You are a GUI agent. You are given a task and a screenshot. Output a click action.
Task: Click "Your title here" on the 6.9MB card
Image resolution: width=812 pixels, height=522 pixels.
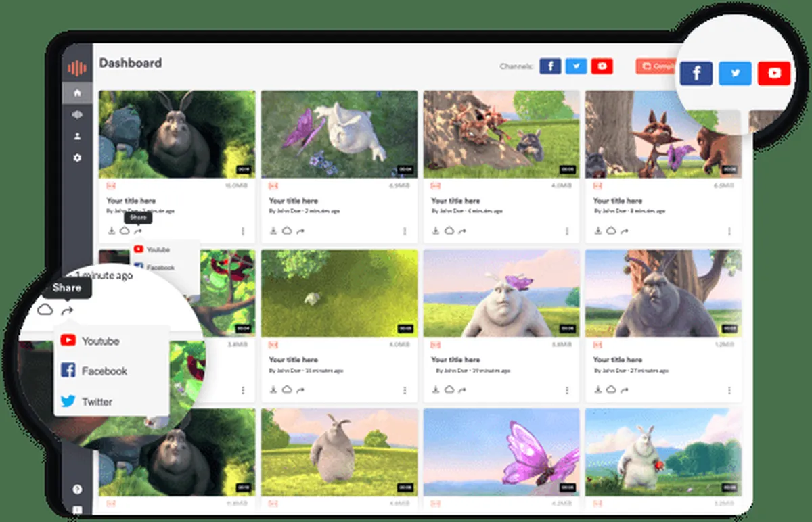pyautogui.click(x=293, y=201)
